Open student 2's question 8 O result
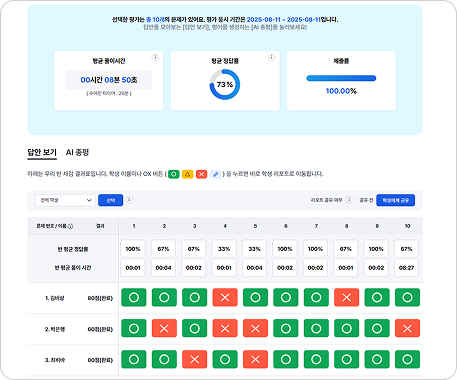The width and height of the screenshot is (457, 380). coord(347,328)
